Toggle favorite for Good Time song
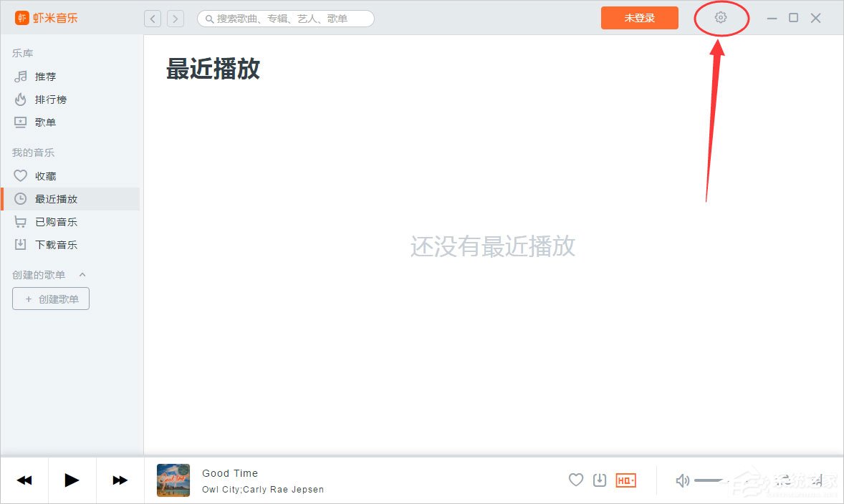Viewport: 844px width, 504px height. coord(575,480)
